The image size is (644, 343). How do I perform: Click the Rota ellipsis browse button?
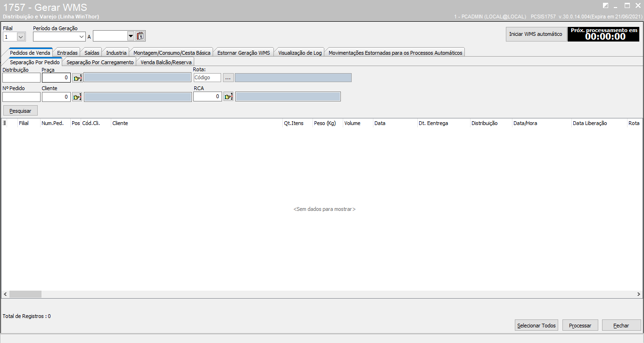pyautogui.click(x=228, y=78)
